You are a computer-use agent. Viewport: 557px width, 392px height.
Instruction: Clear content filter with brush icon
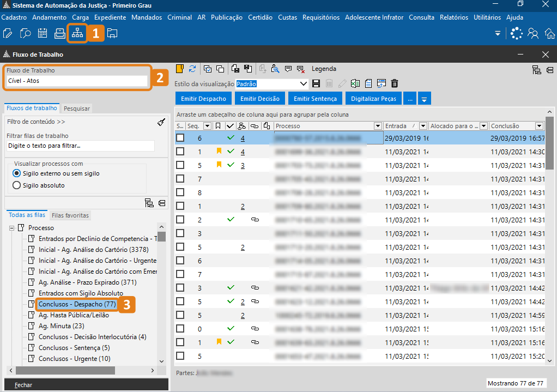[161, 122]
